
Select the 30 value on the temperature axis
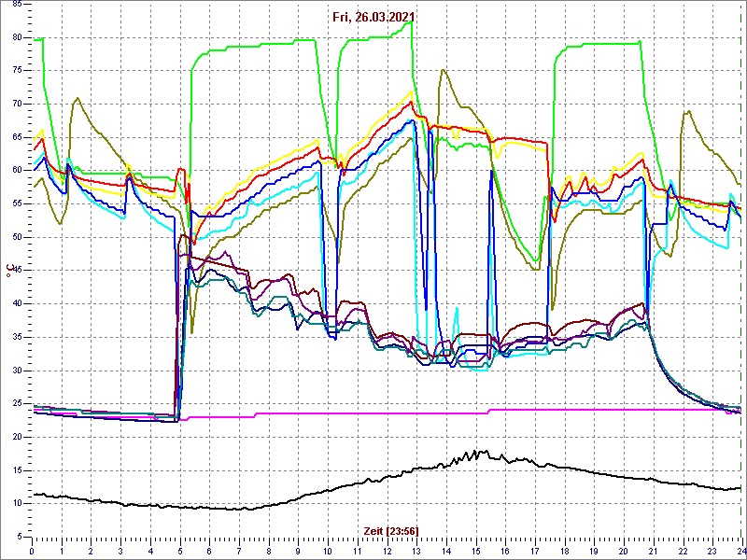click(x=16, y=371)
